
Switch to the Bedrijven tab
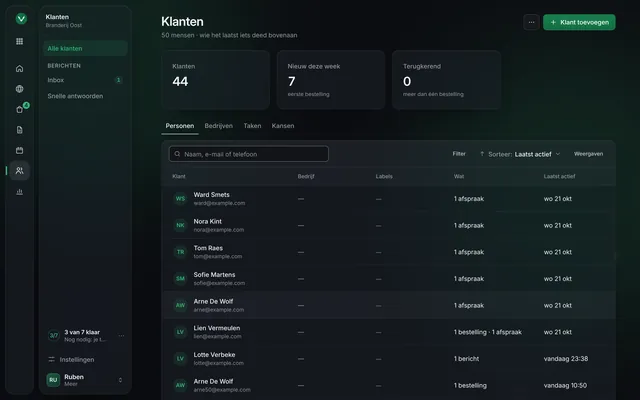219,126
